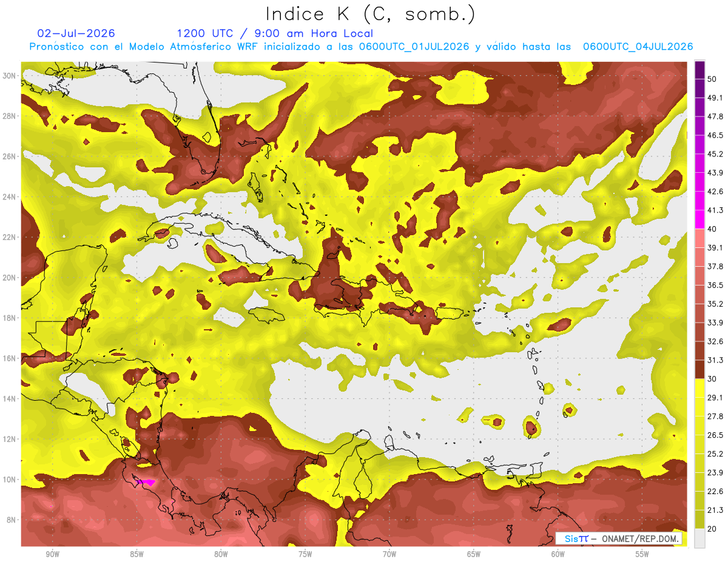Click longitude label "65W"
This screenshot has height=562, width=728.
[x=474, y=554]
